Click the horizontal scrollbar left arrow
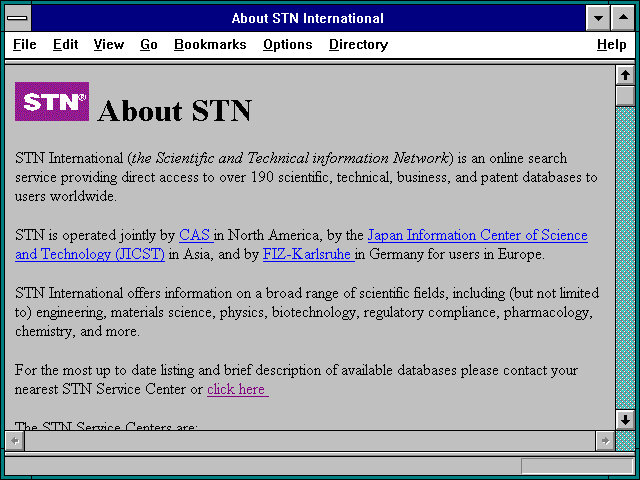The image size is (640, 480). coord(15,441)
